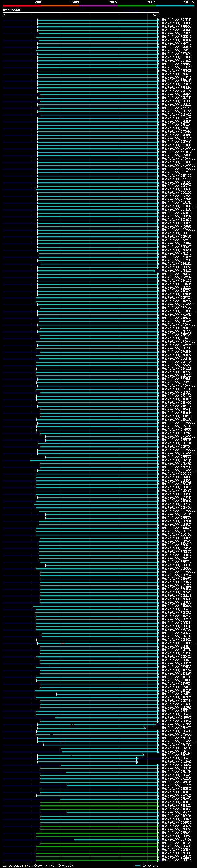Open hit UniRef100_A9PHW0
197x868 pixels.
click(x=176, y=23)
